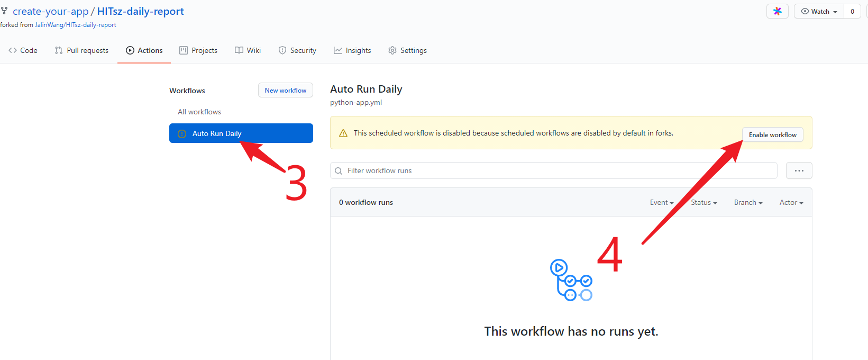Click the create-your-app owner link
Screen dimensions: 868x360
(x=51, y=11)
